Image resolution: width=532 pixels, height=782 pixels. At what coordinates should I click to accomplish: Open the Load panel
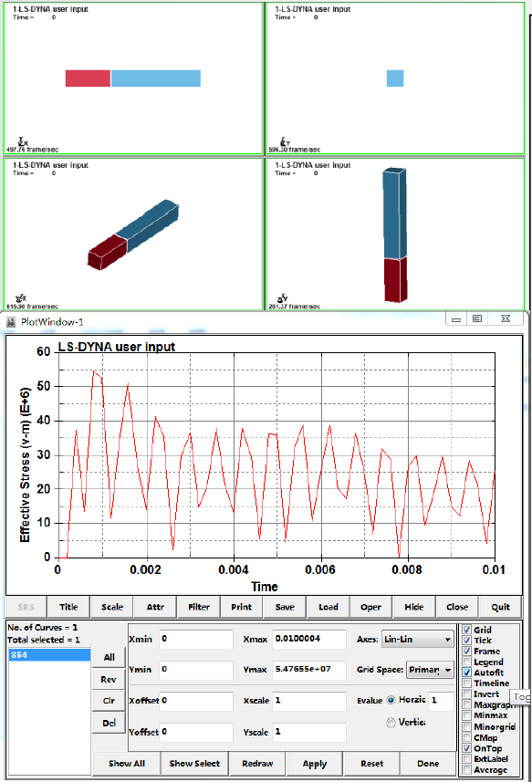tap(329, 607)
